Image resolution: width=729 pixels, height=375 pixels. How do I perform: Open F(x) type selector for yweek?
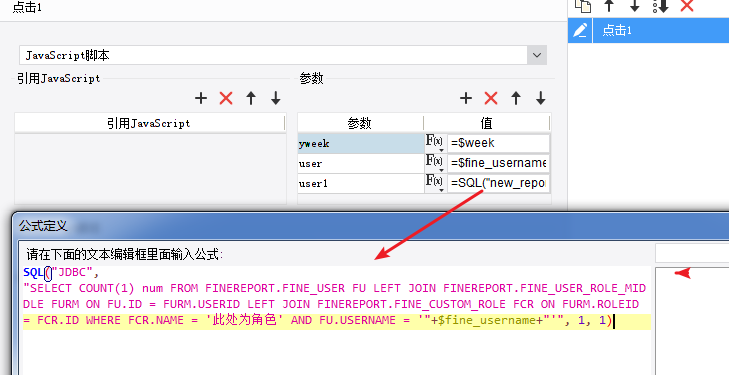[x=435, y=143]
